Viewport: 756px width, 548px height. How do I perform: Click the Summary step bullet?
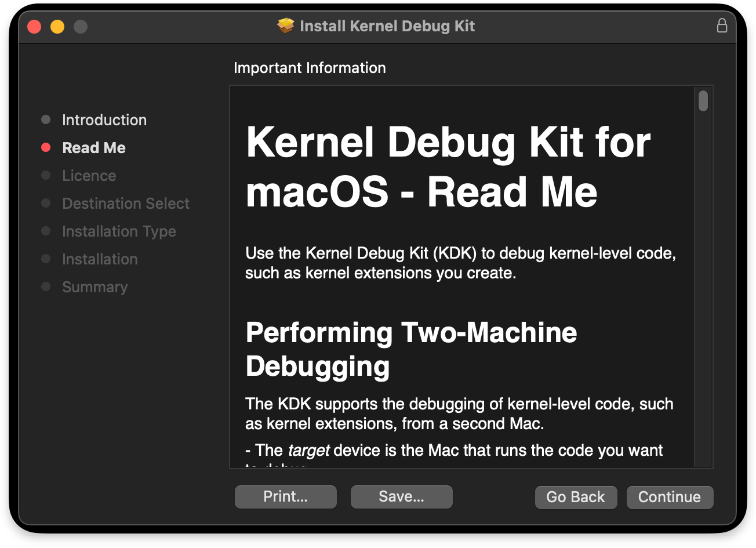[x=46, y=286]
